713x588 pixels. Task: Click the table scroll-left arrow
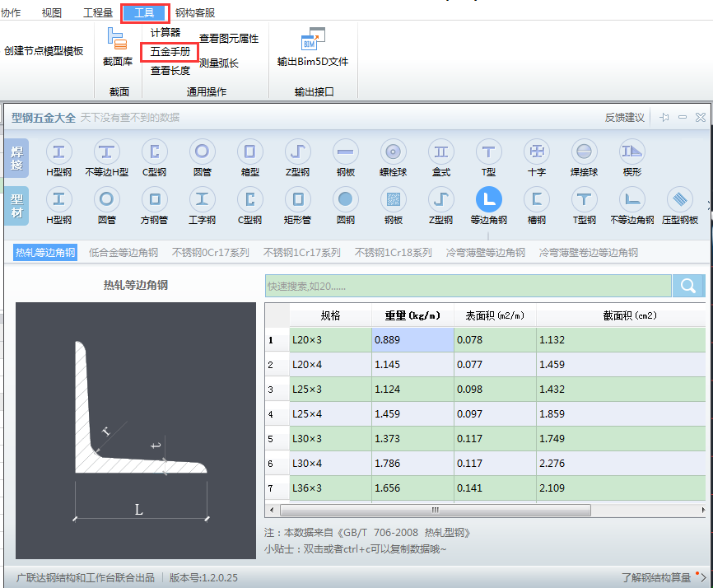tap(272, 510)
